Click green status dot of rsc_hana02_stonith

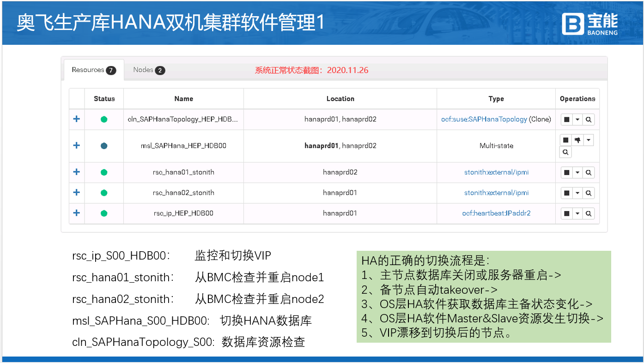104,193
